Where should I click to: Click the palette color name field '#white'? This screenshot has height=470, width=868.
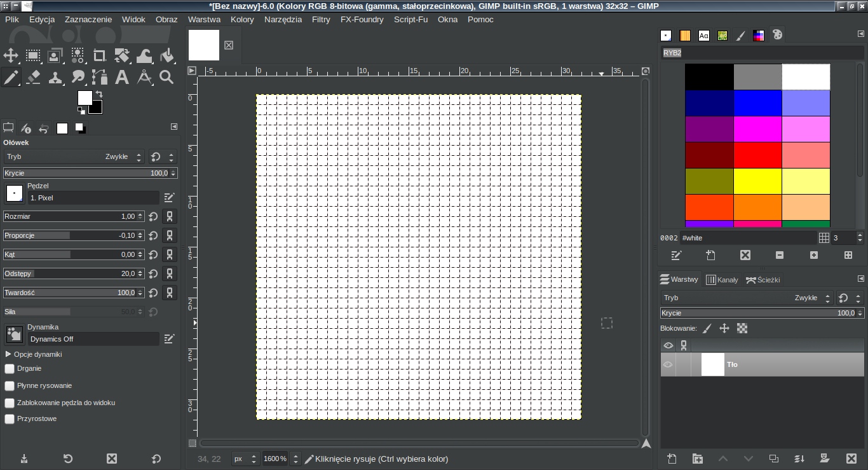click(x=748, y=238)
